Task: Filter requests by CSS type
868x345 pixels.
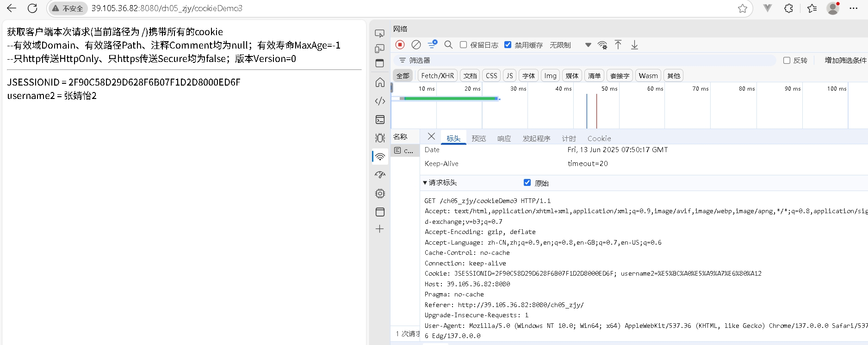Action: point(491,76)
